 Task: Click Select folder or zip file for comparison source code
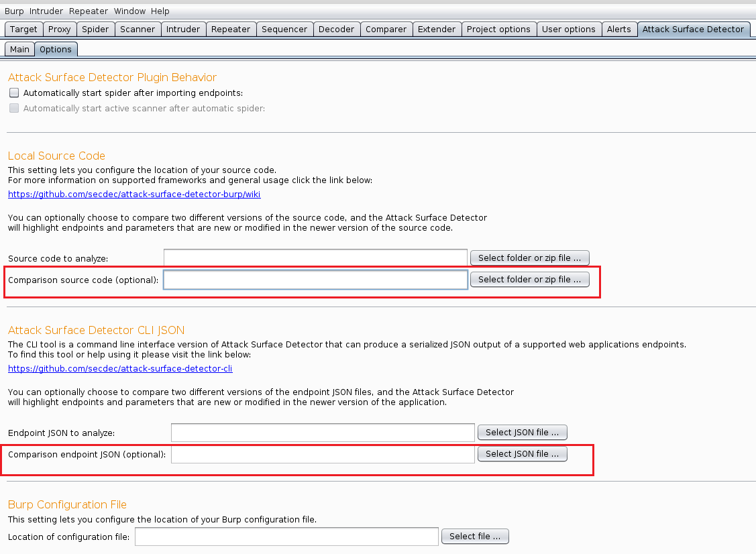pyautogui.click(x=529, y=280)
